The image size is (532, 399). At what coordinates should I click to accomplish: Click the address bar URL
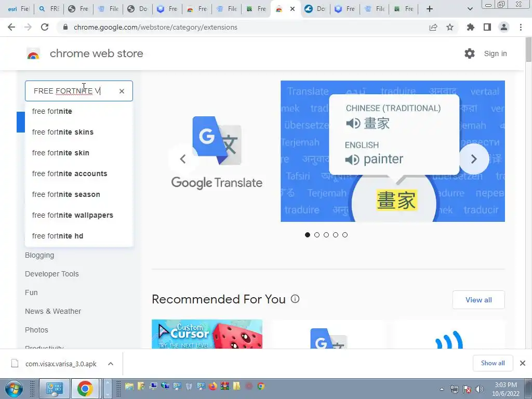pyautogui.click(x=155, y=27)
